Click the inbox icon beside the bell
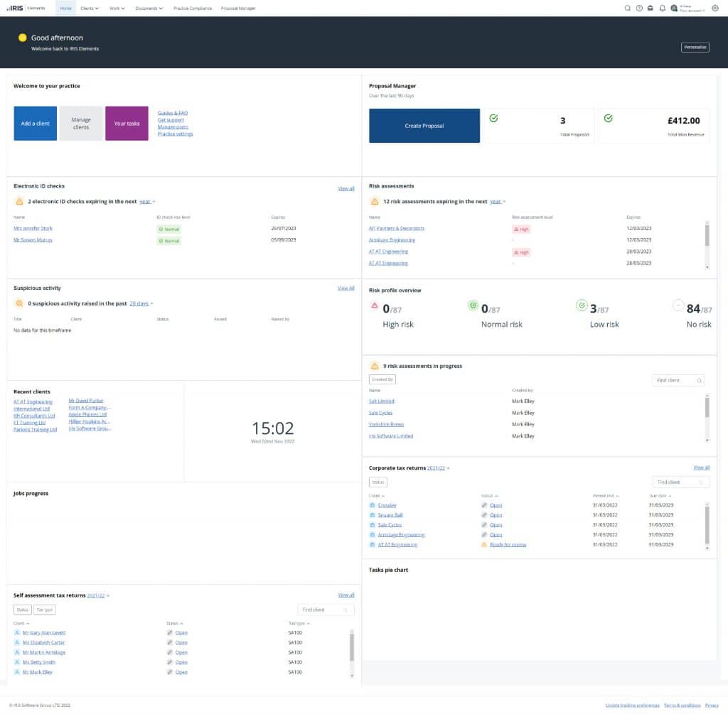 pyautogui.click(x=651, y=8)
